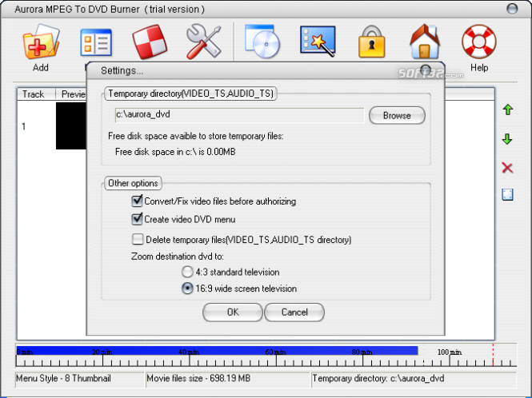Confirm settings with OK button
Viewport: 532px width, 398px height.
[x=233, y=312]
